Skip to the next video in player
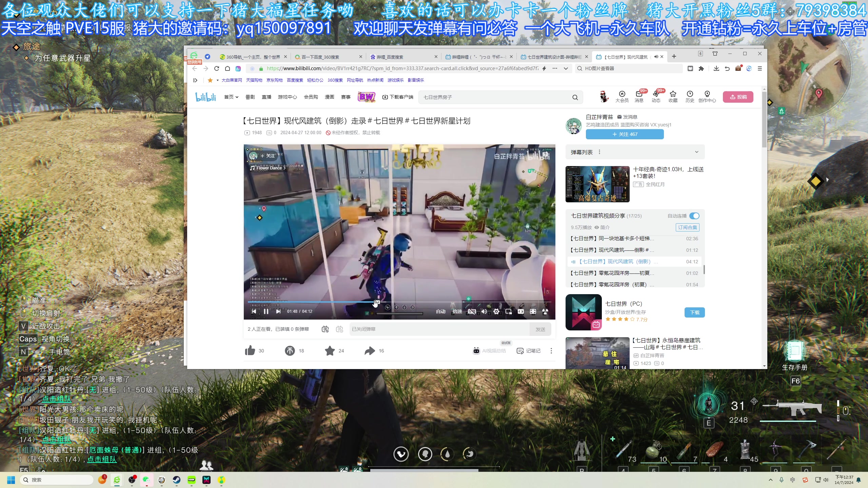Screen dimensions: 868x488 278,311
